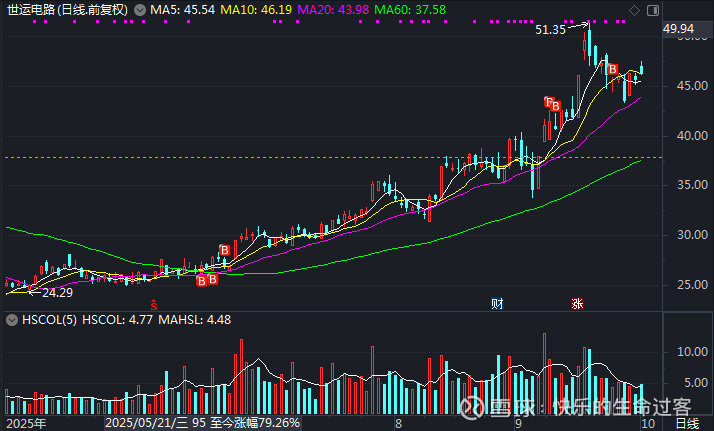Toggle the side panel icon at top-right

[653, 10]
